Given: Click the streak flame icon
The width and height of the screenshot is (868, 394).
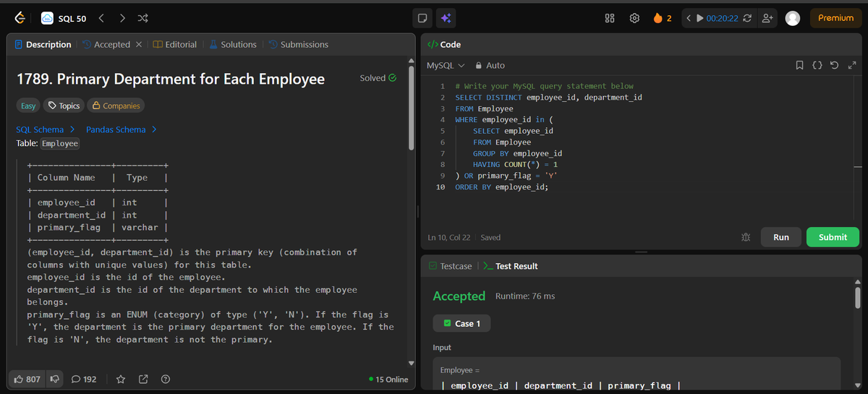Looking at the screenshot, I should (x=658, y=18).
